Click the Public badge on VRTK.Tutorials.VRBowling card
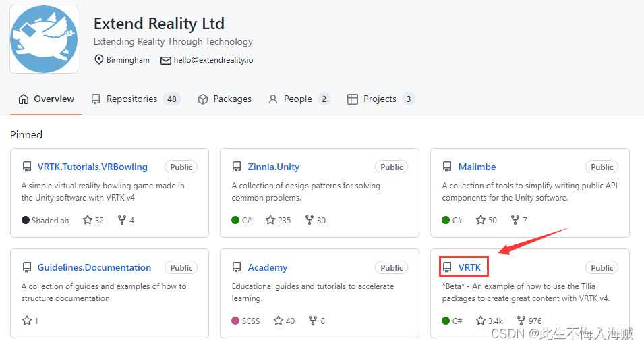Viewport: 644px width, 347px height. [181, 167]
